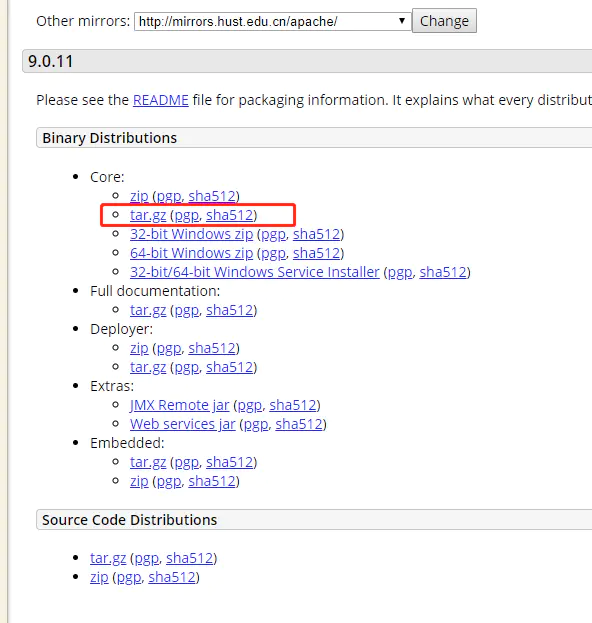Viewport: 592px width, 623px height.
Task: Click the Full documentation: label
Action: click(x=155, y=291)
